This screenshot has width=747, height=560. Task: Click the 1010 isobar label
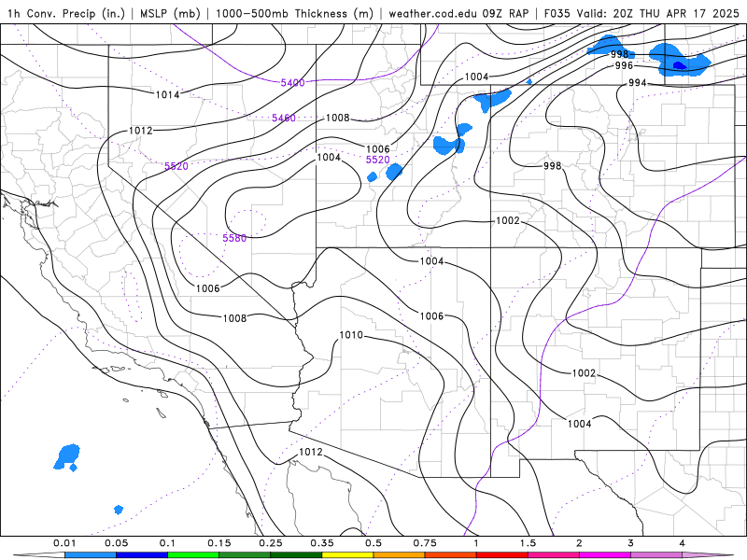351,335
